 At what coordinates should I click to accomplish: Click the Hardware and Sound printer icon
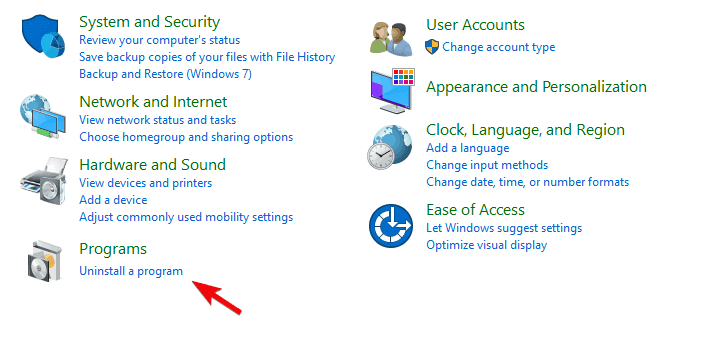click(x=44, y=180)
